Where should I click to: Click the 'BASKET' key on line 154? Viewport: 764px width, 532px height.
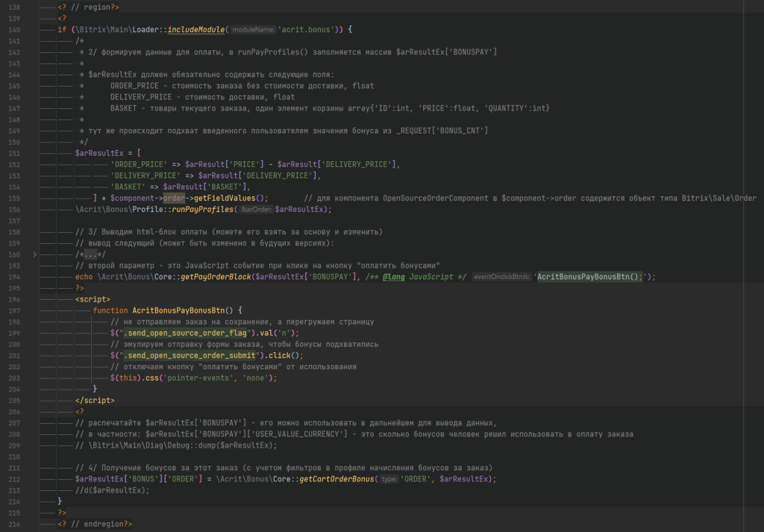[128, 187]
